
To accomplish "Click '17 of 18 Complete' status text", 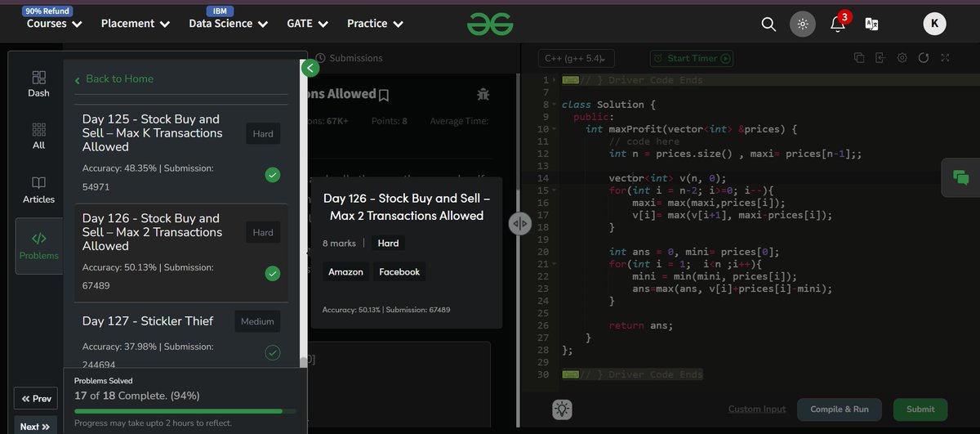I will point(137,396).
